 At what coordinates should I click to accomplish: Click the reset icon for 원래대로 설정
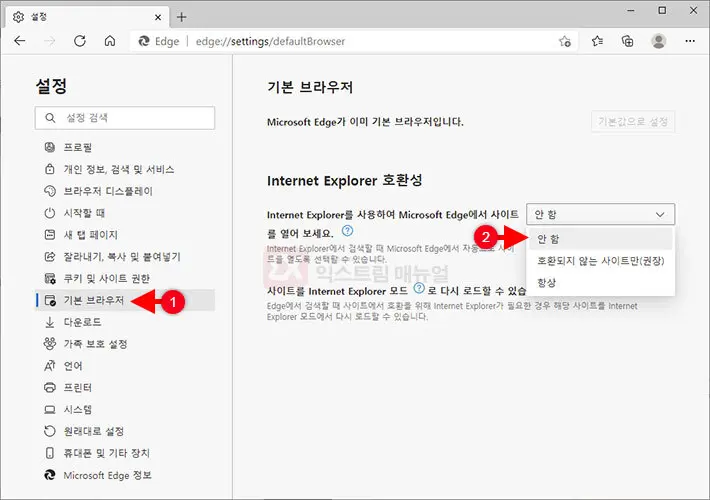click(50, 431)
